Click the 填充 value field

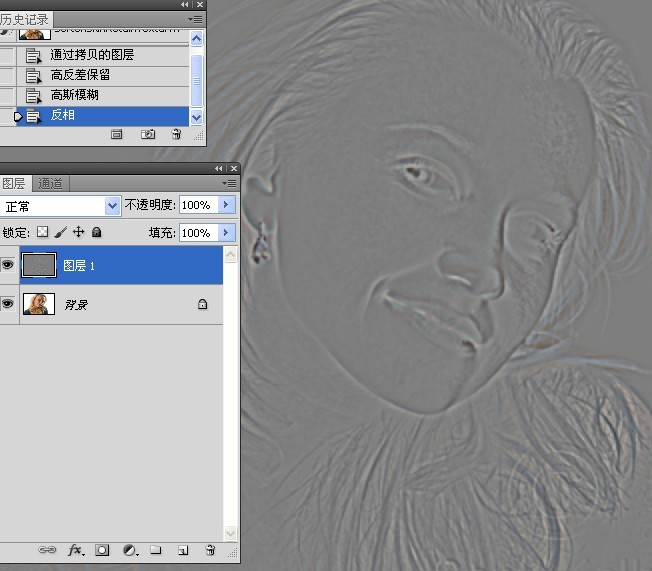tap(199, 232)
